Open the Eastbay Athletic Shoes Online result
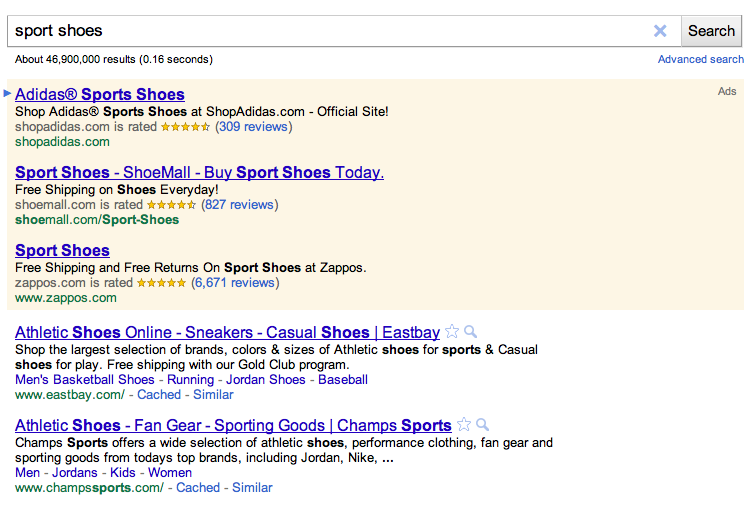 point(227,332)
